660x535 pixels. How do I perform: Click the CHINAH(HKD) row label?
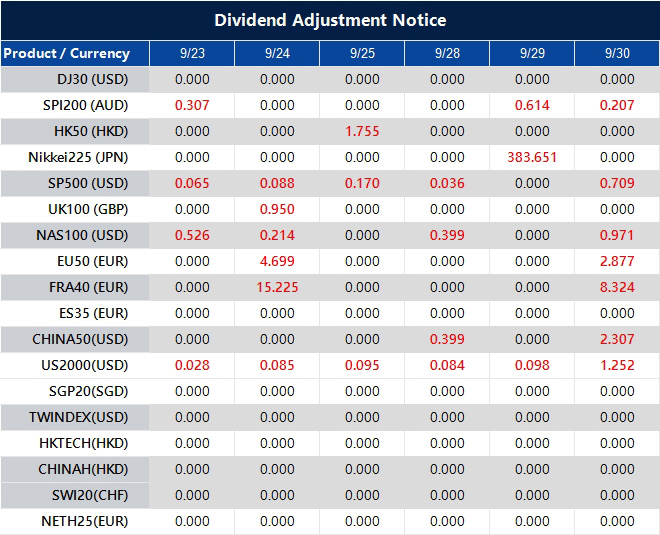click(83, 469)
